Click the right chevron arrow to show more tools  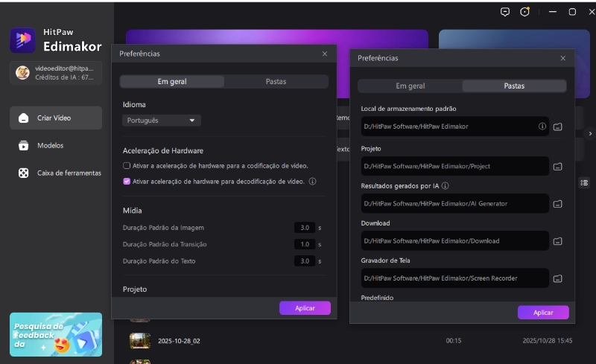(x=589, y=134)
